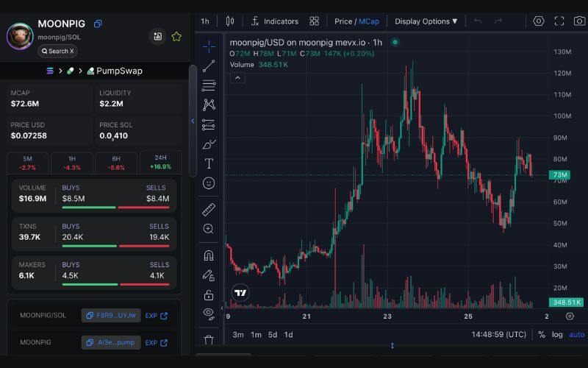Set the chart range to 3m
This screenshot has height=368, width=588.
pyautogui.click(x=237, y=335)
